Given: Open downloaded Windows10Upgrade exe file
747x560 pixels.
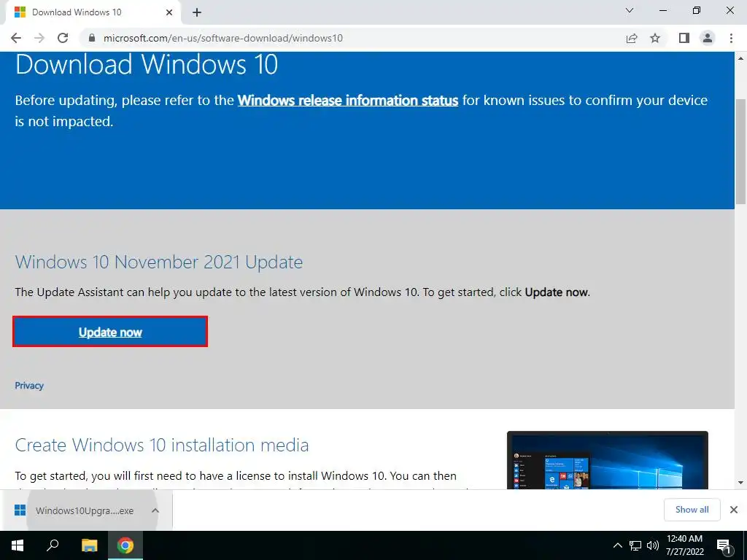Looking at the screenshot, I should [x=85, y=511].
